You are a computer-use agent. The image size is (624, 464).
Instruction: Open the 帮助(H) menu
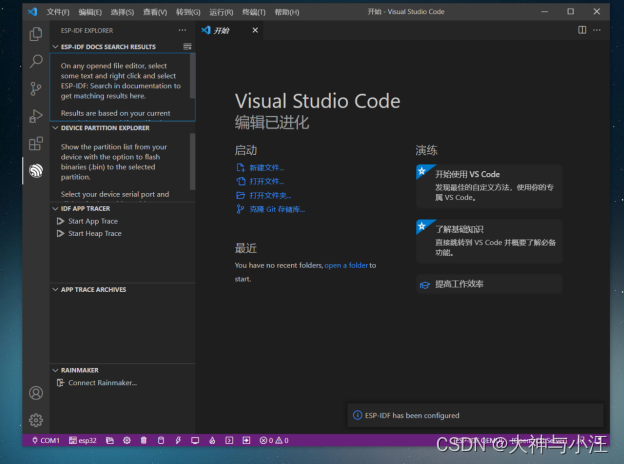287,12
